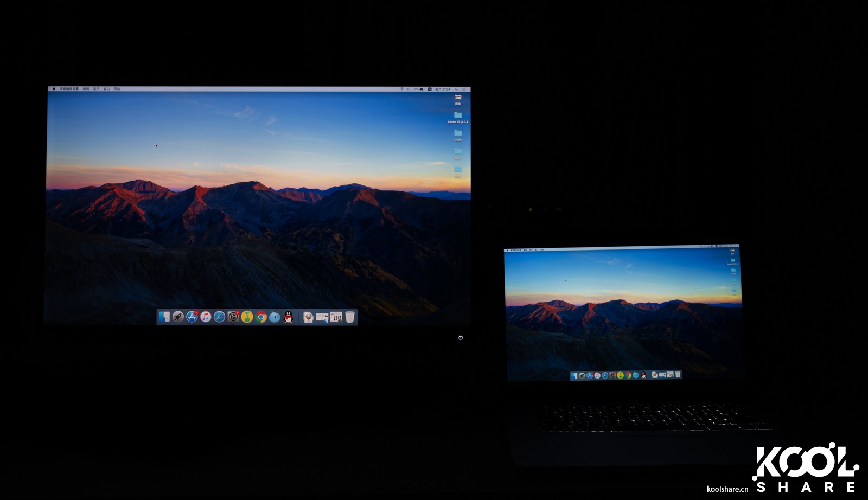Open App Store on the large monitor's Dock
This screenshot has width=868, height=500.
click(192, 317)
